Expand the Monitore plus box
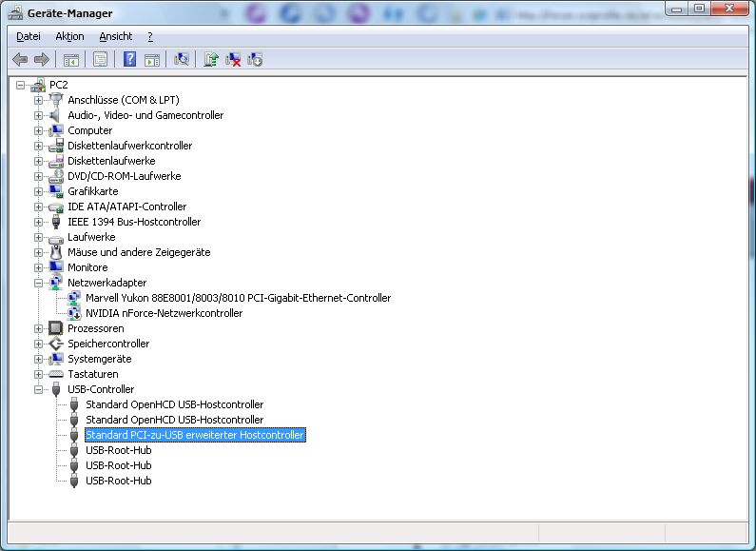This screenshot has width=756, height=551. 38,267
